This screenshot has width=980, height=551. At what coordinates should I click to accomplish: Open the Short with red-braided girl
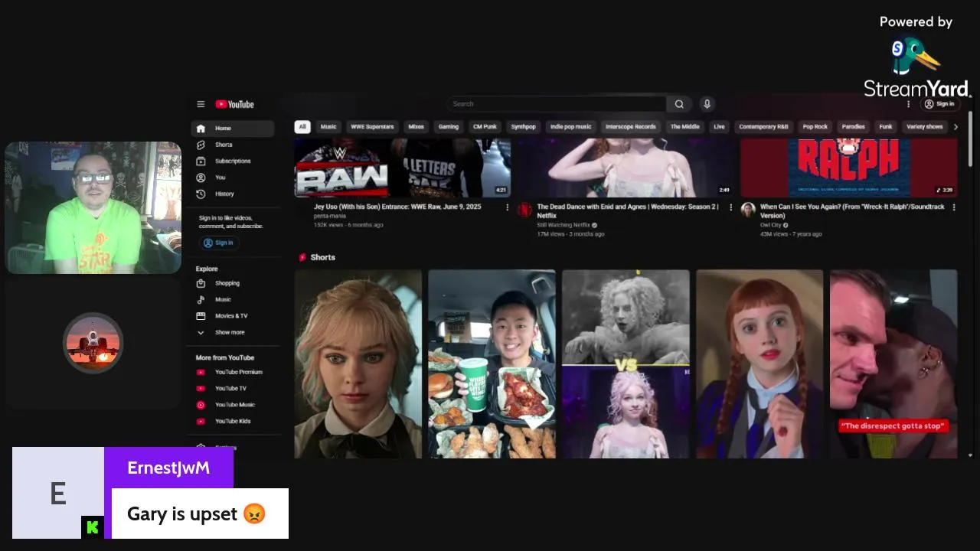click(x=759, y=364)
